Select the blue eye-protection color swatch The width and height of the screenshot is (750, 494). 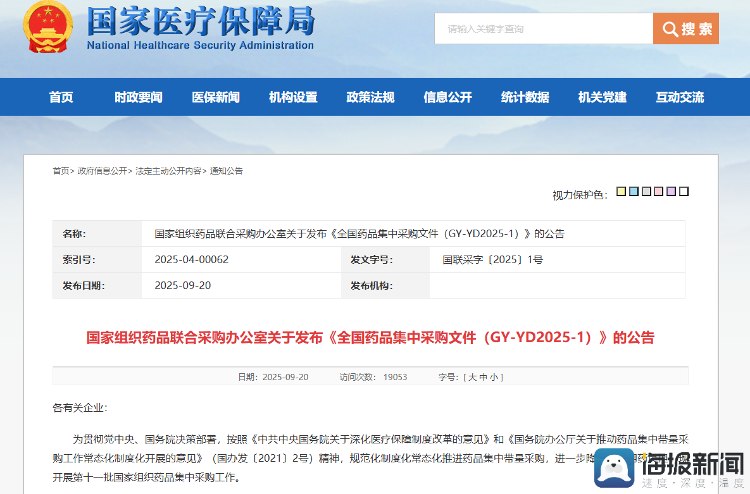tap(634, 192)
